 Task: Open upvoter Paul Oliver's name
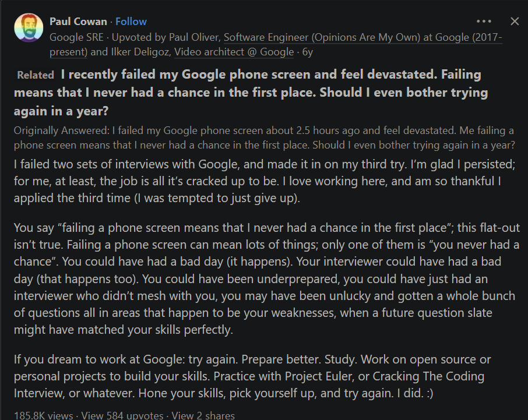(x=194, y=37)
